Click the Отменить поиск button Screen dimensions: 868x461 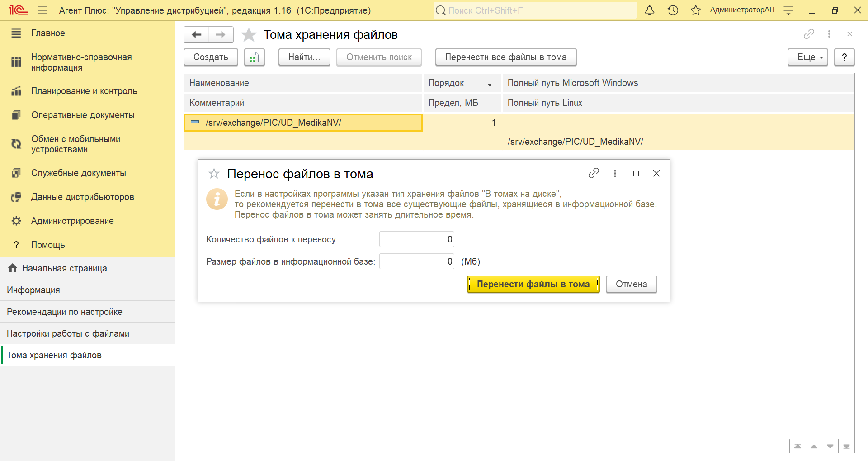click(x=379, y=57)
